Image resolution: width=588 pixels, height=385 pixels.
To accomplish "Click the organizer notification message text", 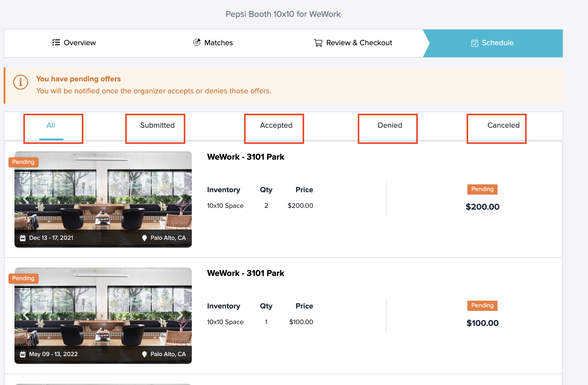I will pos(154,91).
